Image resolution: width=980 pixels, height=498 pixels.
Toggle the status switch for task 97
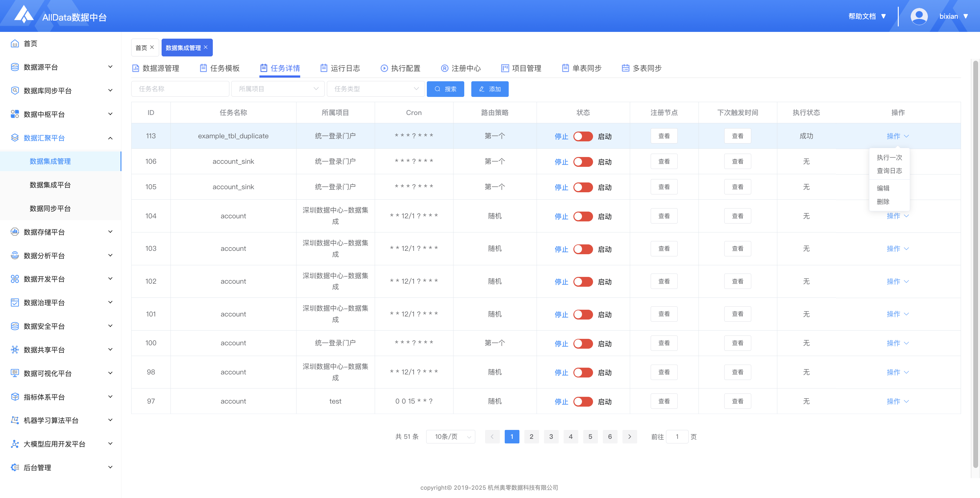click(x=583, y=401)
